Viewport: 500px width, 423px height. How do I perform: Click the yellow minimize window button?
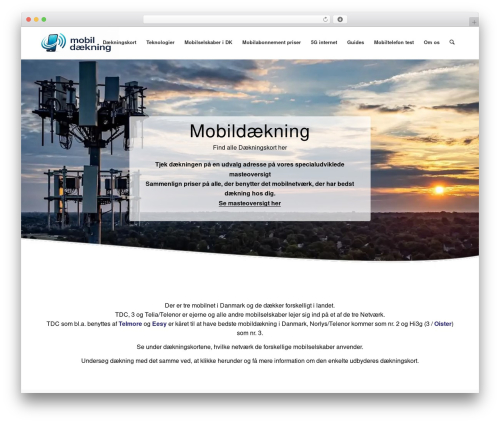pyautogui.click(x=36, y=20)
